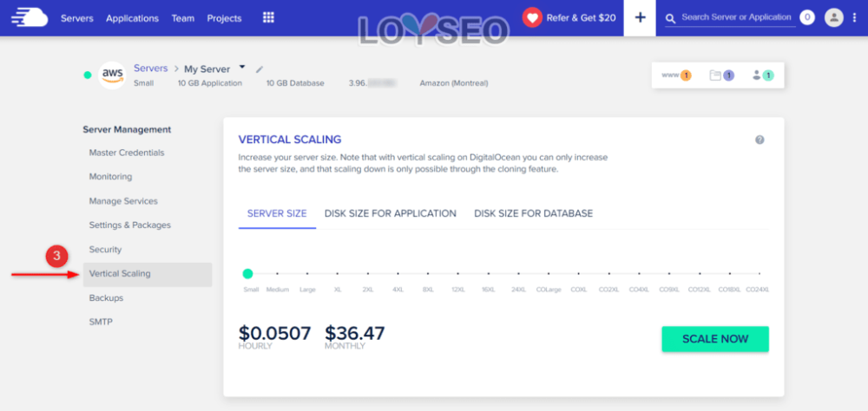This screenshot has width=868, height=411.
Task: Set server size slider to COLarge
Action: pyautogui.click(x=549, y=274)
